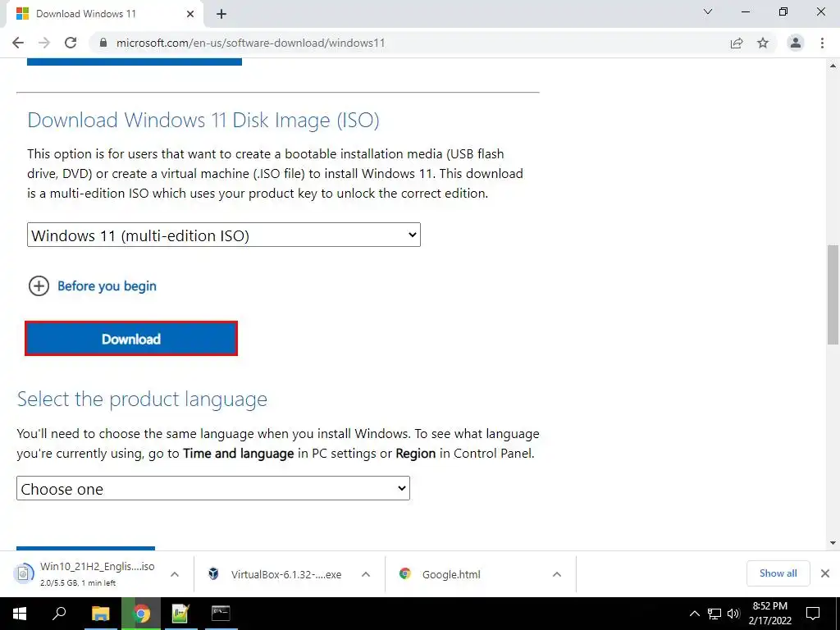Open the volume tray icon
The image size is (840, 630).
[x=733, y=614]
